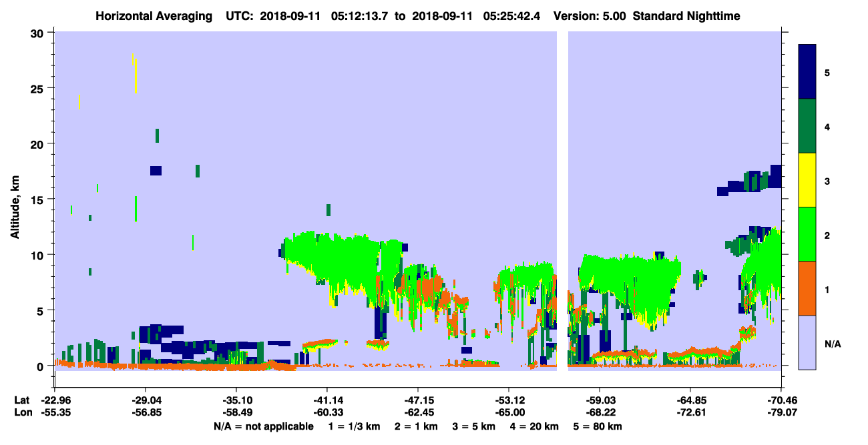Viewport: 868px width, 445px height.
Task: Click the legend text '2 = 1 km'
Action: [x=416, y=426]
